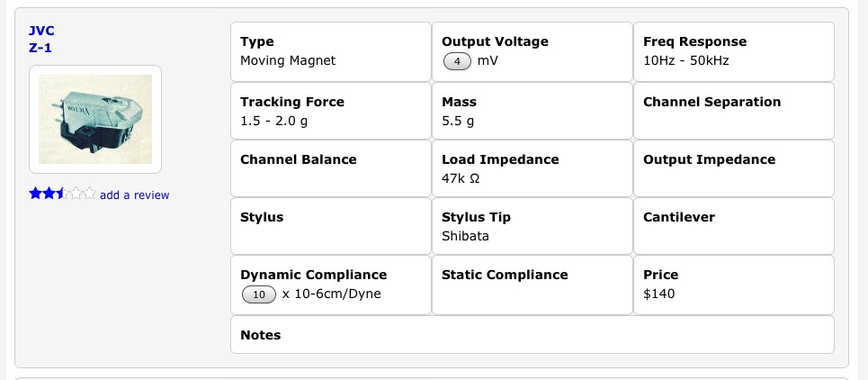Click the first rating star

35,194
